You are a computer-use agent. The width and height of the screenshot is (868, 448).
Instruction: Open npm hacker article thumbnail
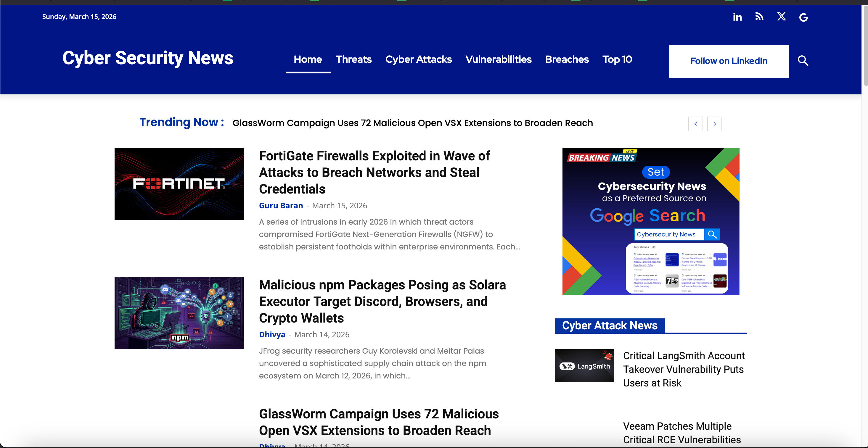point(179,313)
